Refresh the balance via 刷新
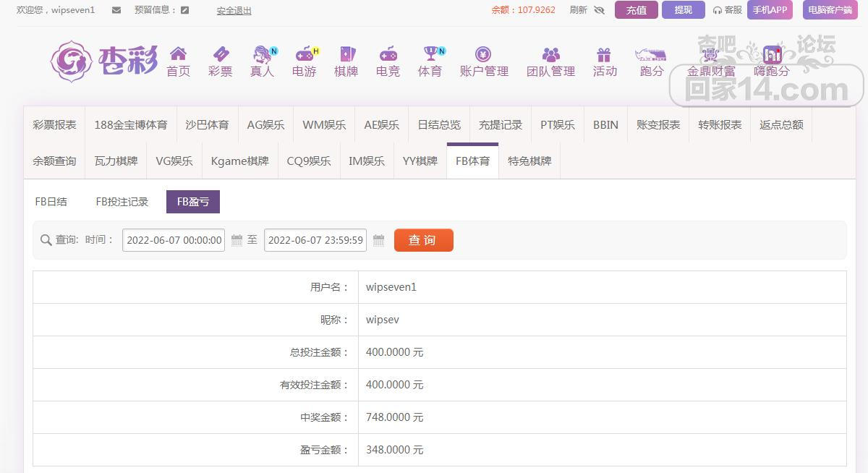Image resolution: width=868 pixels, height=473 pixels. click(x=578, y=10)
